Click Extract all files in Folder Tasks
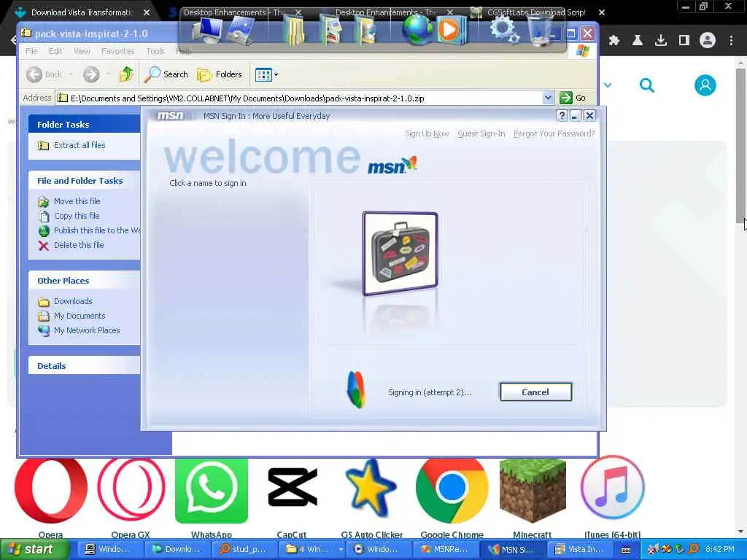Viewport: 747px width, 560px height. [79, 145]
